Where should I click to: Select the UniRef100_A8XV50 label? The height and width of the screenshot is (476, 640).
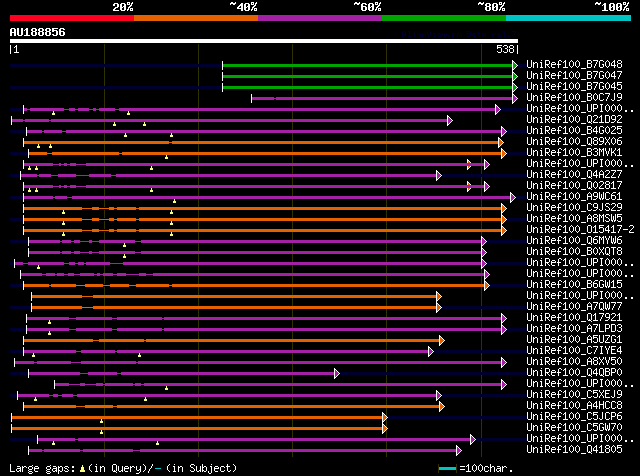574,362
